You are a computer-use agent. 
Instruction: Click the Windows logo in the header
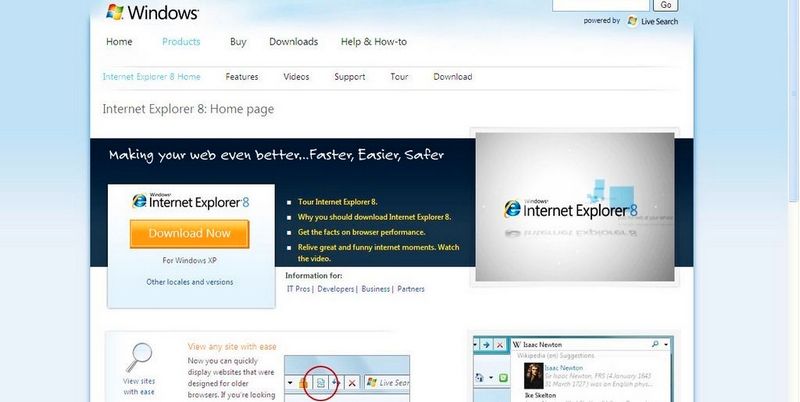click(x=152, y=12)
